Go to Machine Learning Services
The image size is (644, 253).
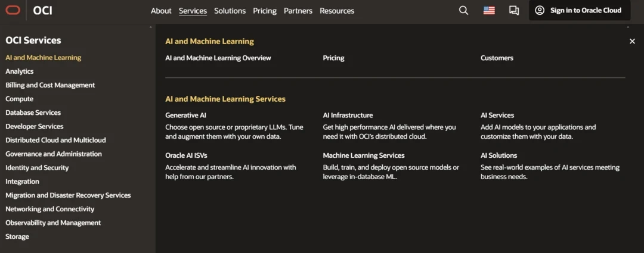coord(364,155)
